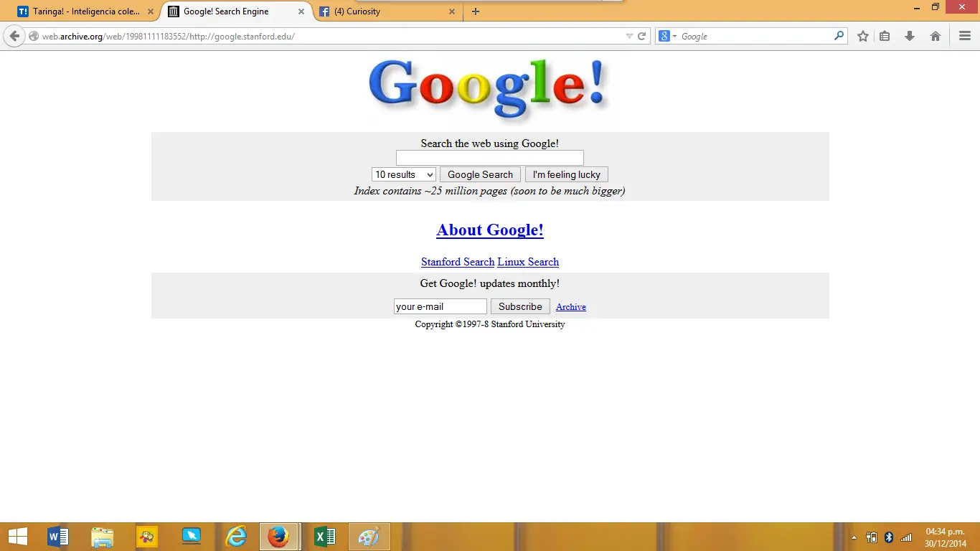Reload the archived Google page
Image resolution: width=980 pixels, height=551 pixels.
click(x=642, y=36)
